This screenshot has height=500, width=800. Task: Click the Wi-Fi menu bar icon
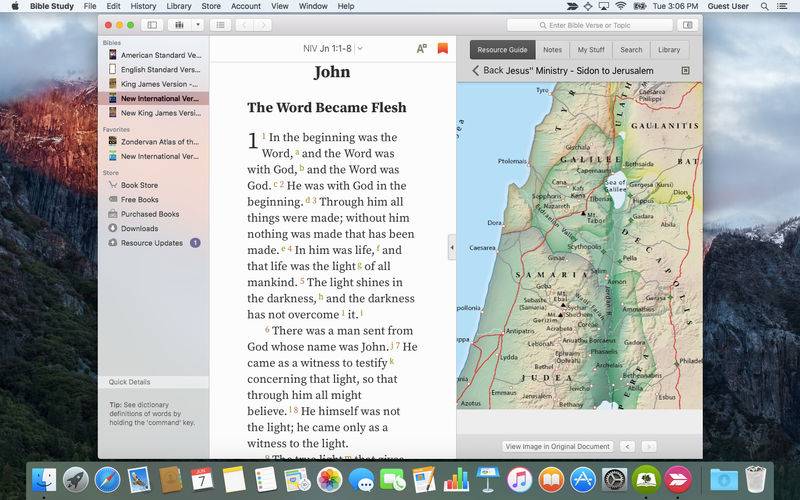click(x=621, y=6)
